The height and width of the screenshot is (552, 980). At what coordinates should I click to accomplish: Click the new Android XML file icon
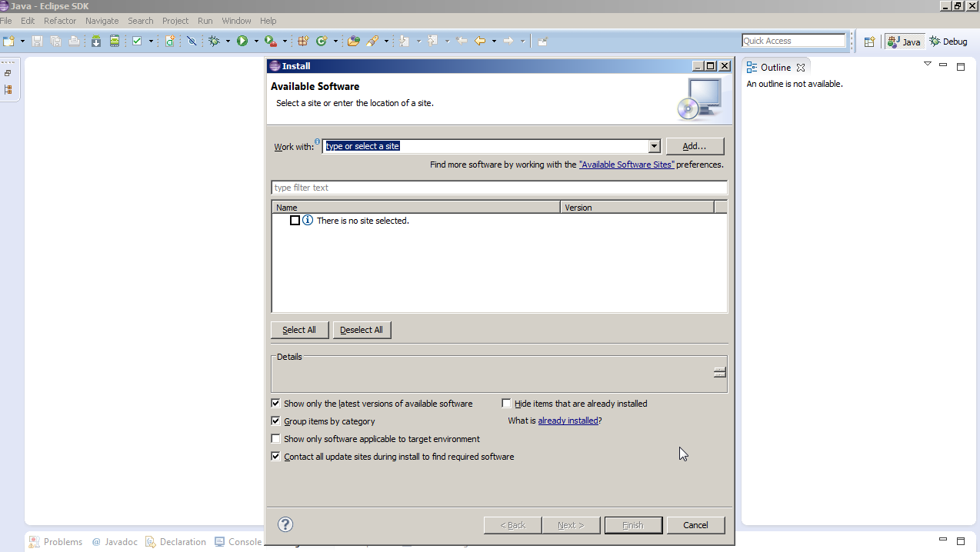pyautogui.click(x=170, y=41)
